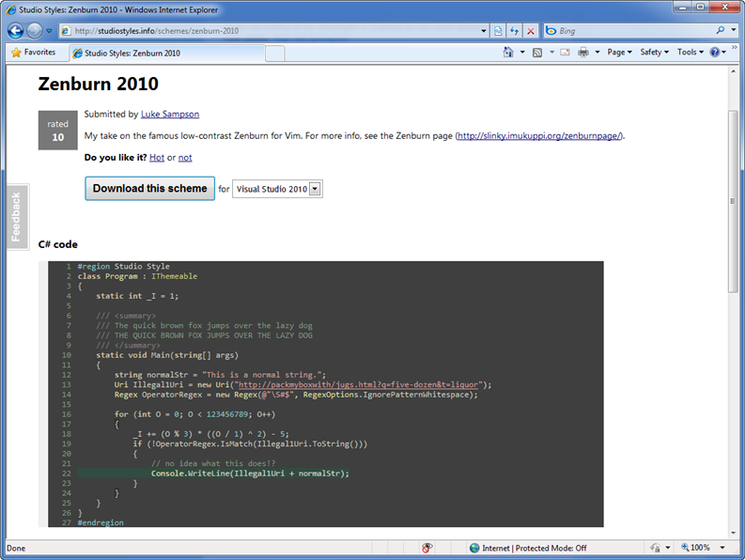The width and height of the screenshot is (745, 560).
Task: Click the highlighted Console.WriteLine code line
Action: point(213,474)
